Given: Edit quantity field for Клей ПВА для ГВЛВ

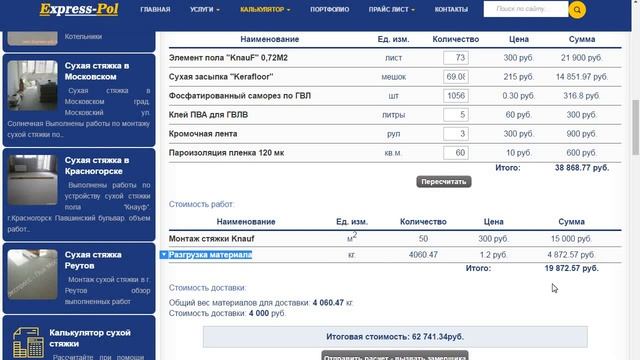Looking at the screenshot, I should tap(456, 115).
